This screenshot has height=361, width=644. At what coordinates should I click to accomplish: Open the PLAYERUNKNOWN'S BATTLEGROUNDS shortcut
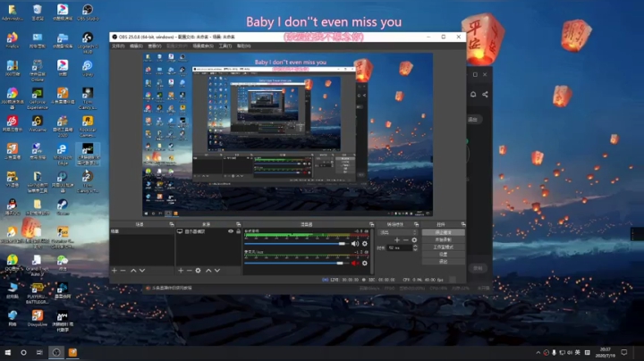click(x=38, y=293)
